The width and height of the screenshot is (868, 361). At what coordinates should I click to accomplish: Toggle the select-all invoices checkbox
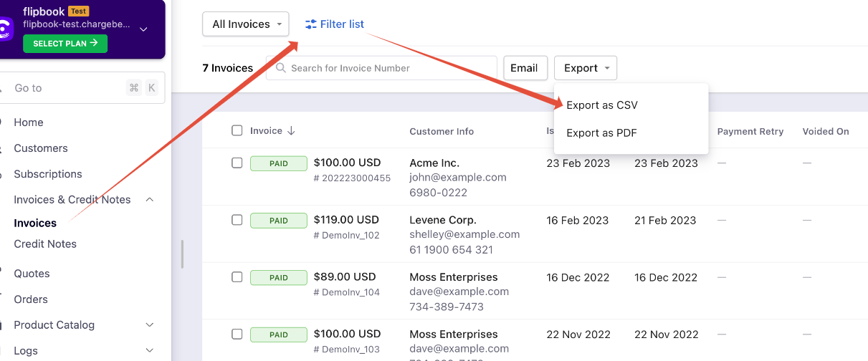[237, 130]
